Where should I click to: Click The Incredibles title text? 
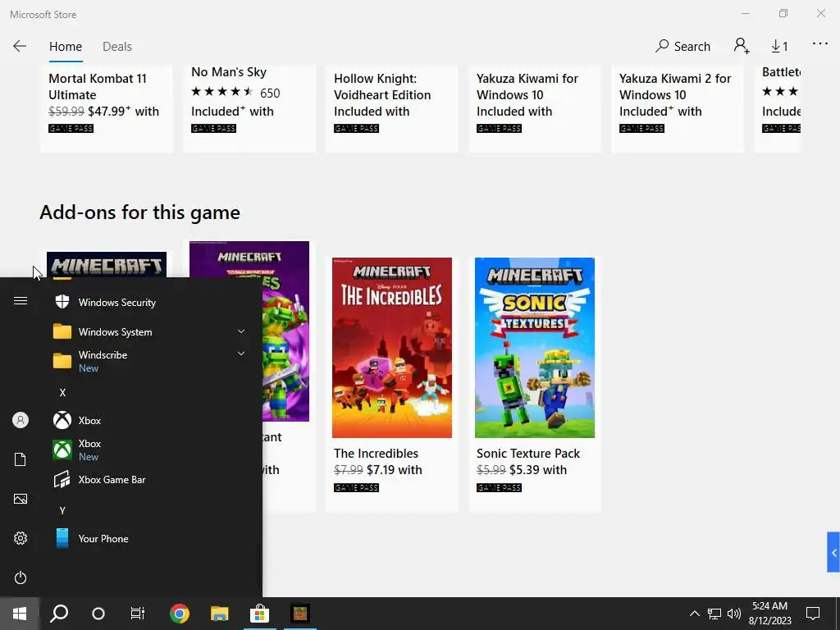tap(376, 453)
